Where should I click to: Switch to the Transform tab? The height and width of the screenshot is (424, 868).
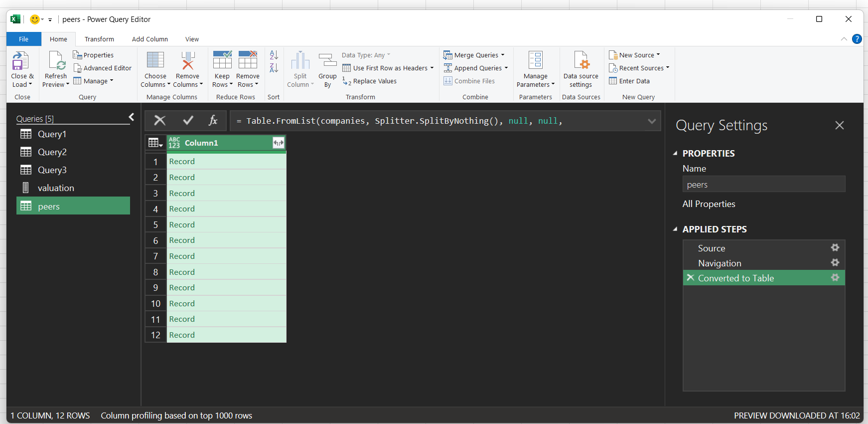coord(99,39)
